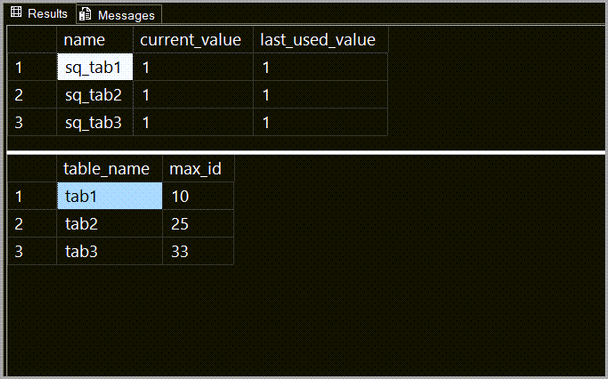Viewport: 608px width, 379px height.
Task: Switch to the Messages tab
Action: pos(119,15)
